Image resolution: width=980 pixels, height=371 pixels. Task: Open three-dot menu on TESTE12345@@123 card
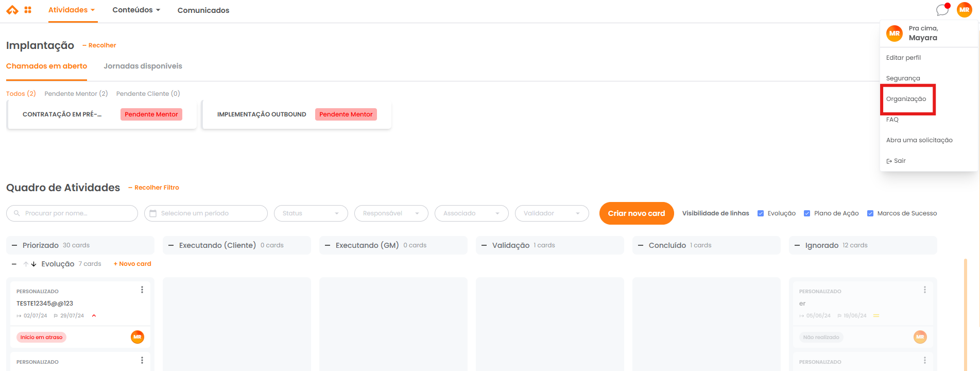click(x=142, y=290)
